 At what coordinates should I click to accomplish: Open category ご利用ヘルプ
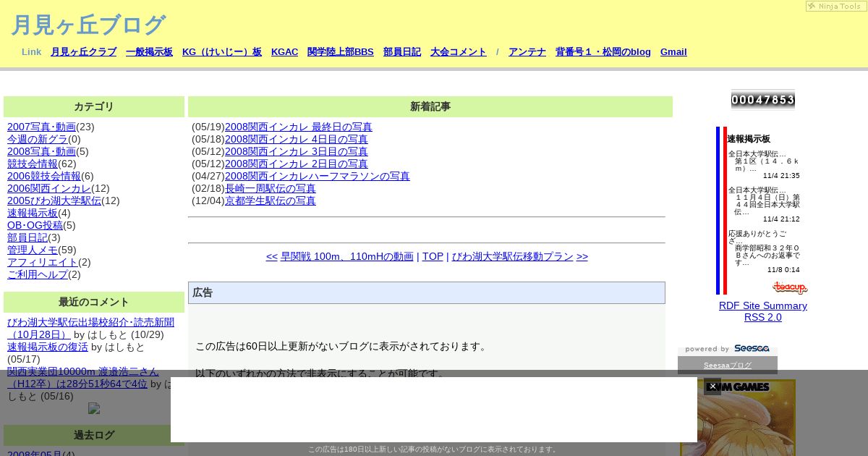[x=38, y=274]
